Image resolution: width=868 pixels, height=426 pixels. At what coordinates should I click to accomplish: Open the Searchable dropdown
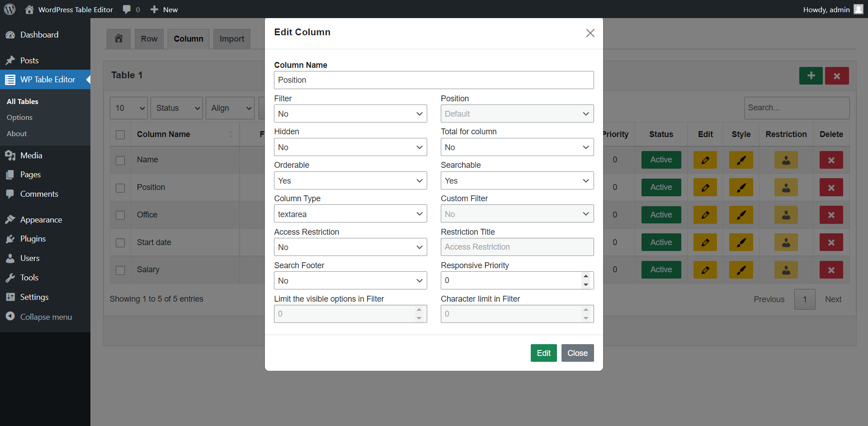coord(517,180)
